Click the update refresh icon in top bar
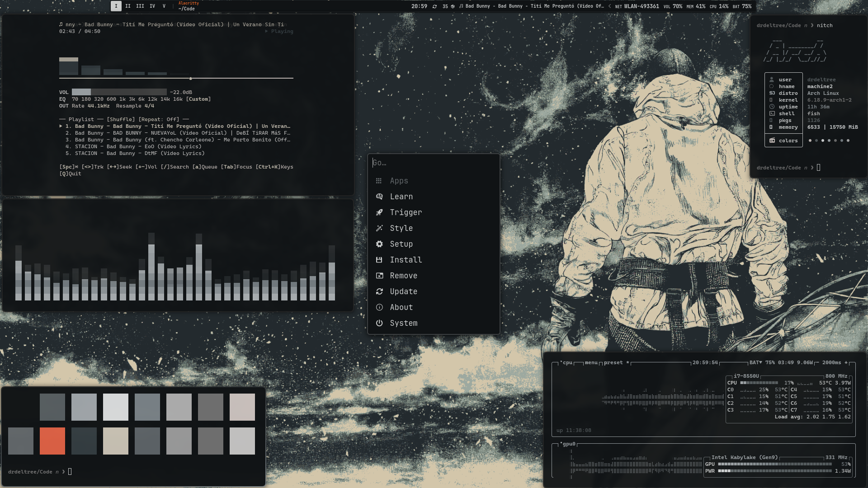Viewport: 868px width, 488px height. 434,6
